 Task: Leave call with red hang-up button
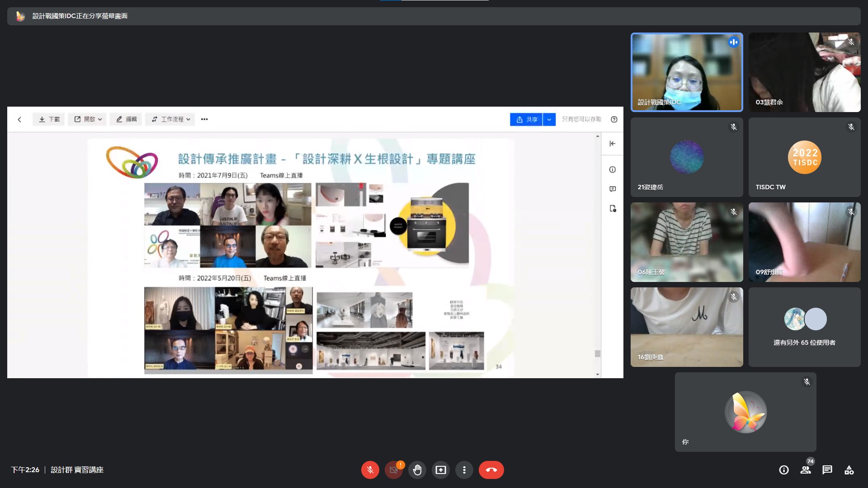491,470
